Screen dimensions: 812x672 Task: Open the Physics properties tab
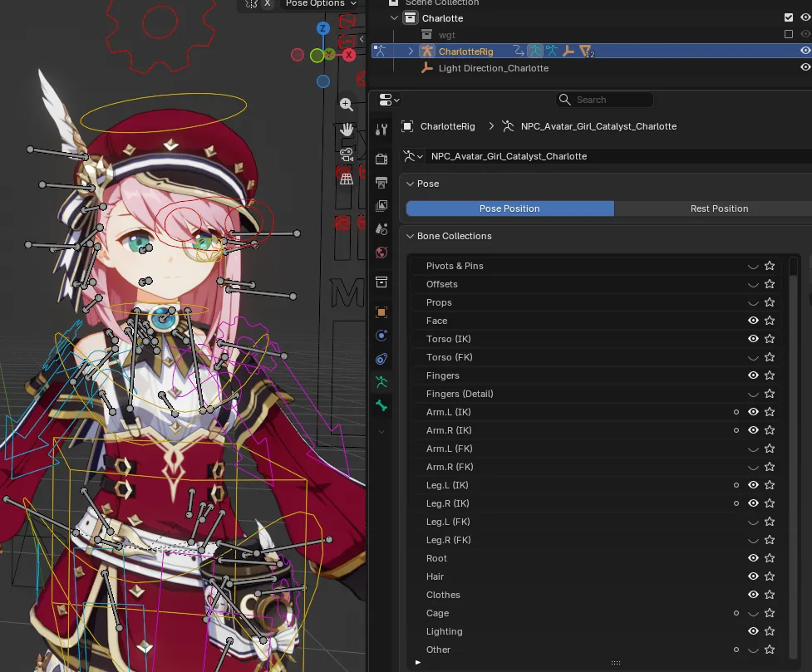coord(381,336)
